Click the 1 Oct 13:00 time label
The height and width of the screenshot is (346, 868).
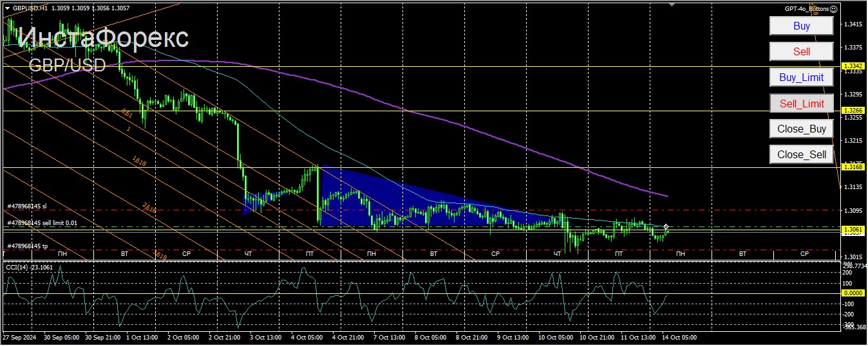pyautogui.click(x=141, y=337)
